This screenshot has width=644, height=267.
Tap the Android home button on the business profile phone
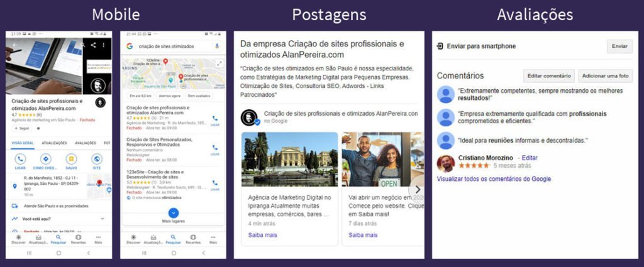click(58, 253)
